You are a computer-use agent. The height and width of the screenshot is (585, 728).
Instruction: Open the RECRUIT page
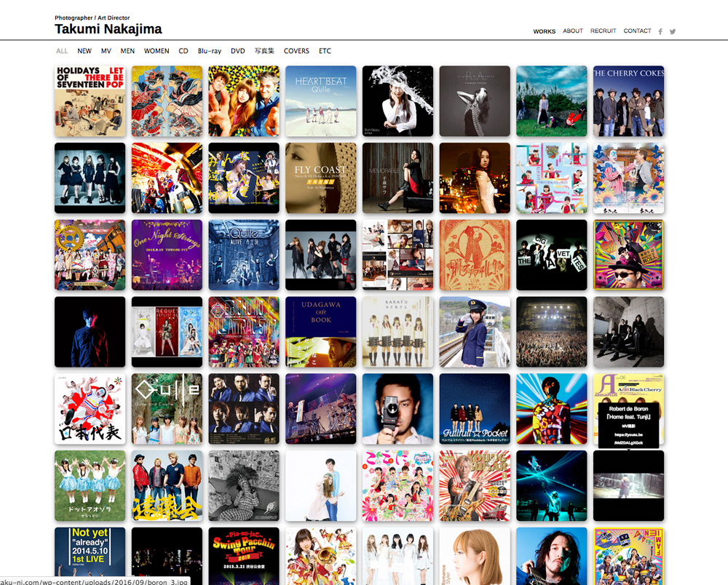tap(603, 31)
